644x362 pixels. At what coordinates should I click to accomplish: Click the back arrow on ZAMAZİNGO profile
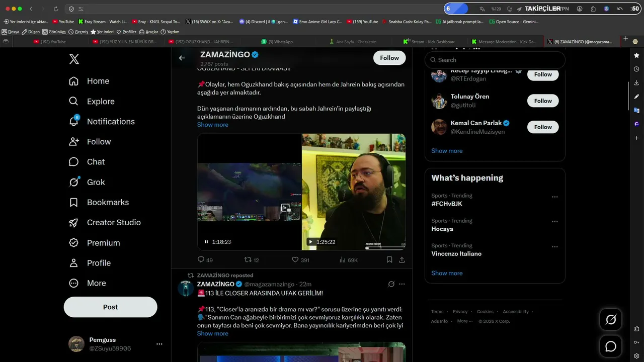pos(182,58)
